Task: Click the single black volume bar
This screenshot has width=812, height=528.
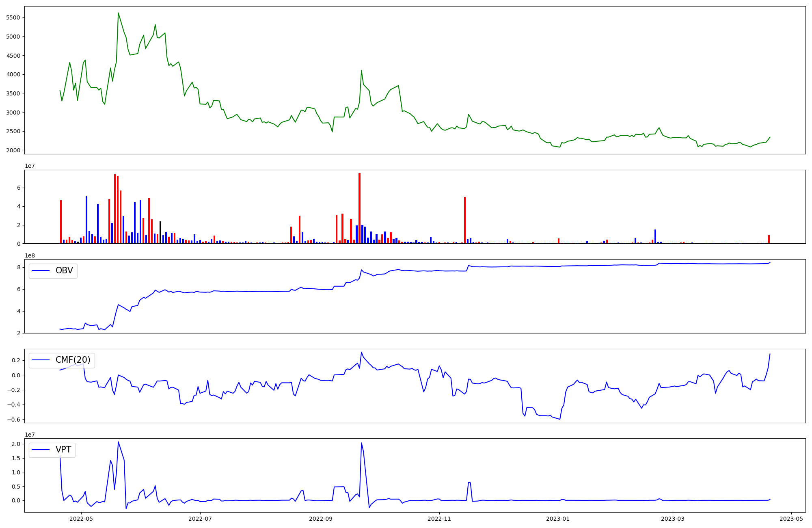Action: point(160,232)
